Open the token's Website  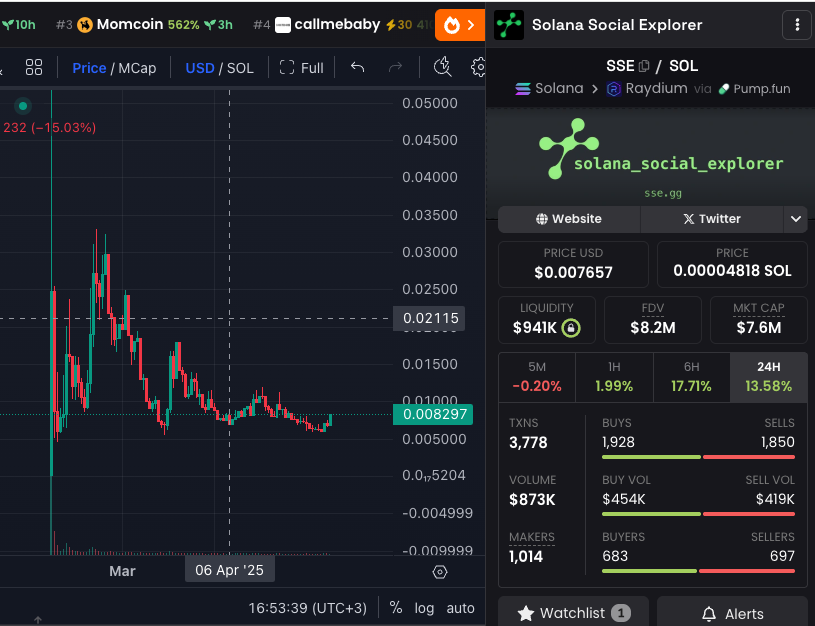pyautogui.click(x=568, y=219)
